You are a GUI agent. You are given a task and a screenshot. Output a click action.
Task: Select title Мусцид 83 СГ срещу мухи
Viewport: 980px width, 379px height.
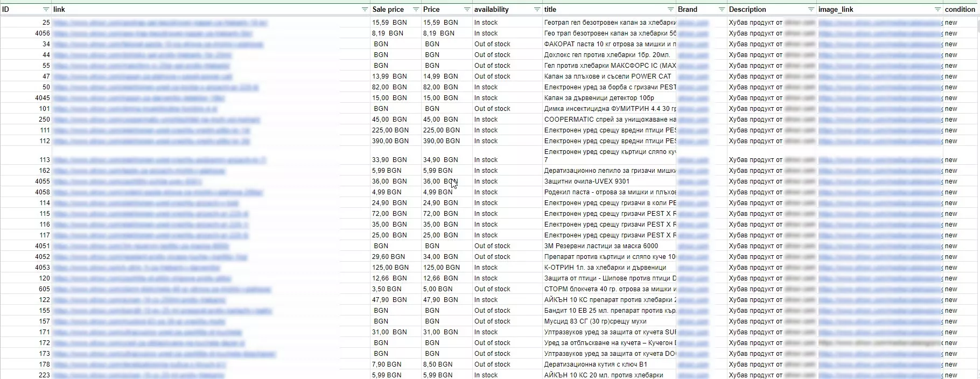point(596,321)
